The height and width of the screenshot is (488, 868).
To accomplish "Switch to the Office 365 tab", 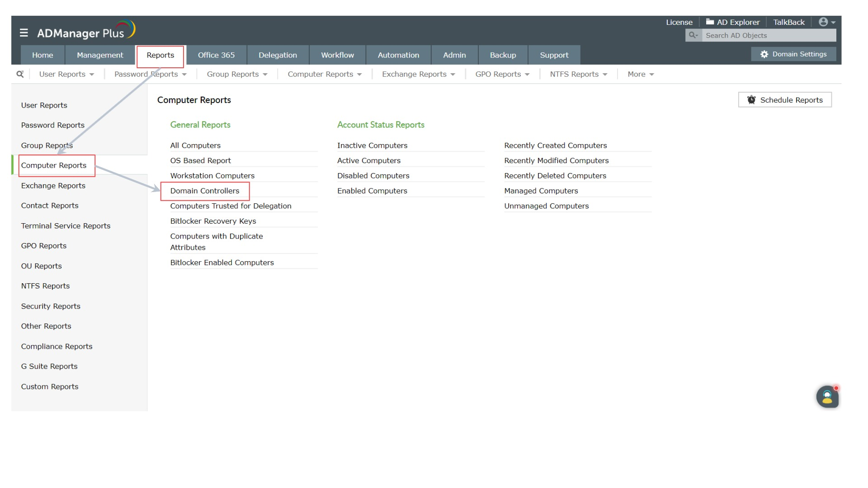I will (x=216, y=55).
